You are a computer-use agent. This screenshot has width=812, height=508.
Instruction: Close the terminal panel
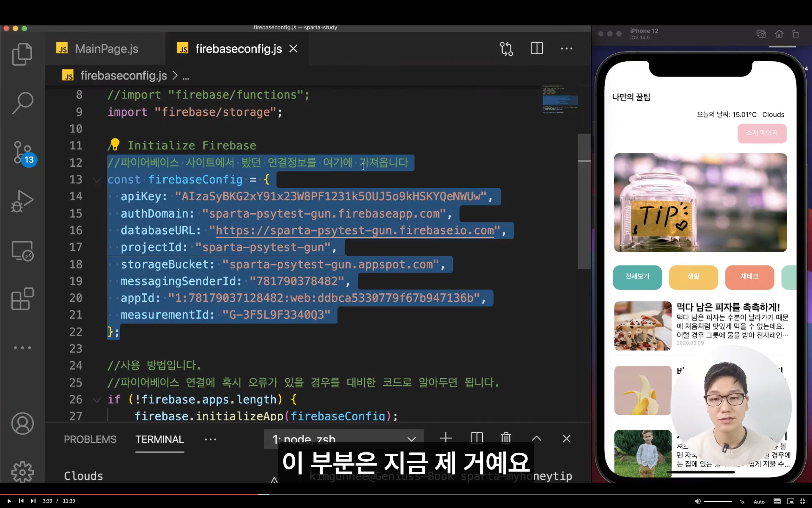click(566, 438)
